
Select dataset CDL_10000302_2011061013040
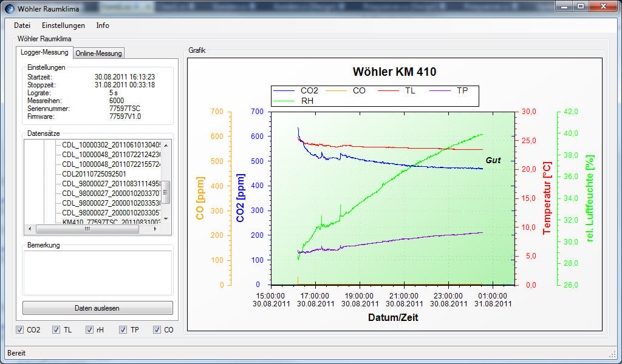click(111, 145)
